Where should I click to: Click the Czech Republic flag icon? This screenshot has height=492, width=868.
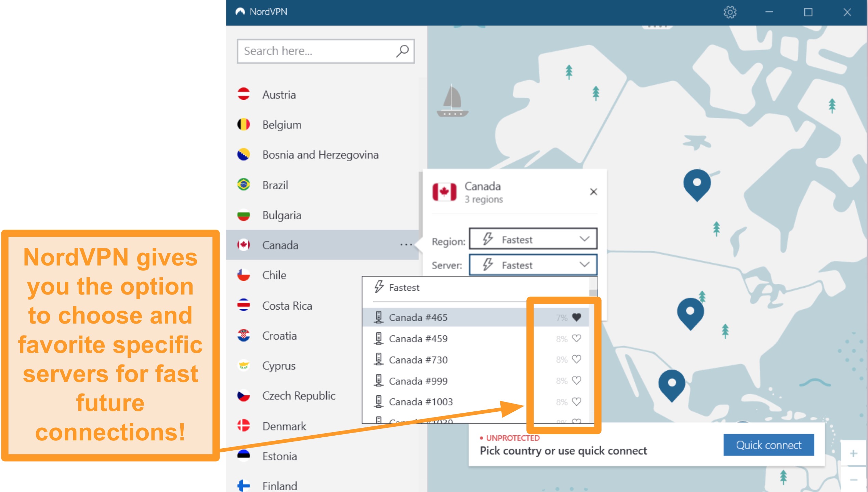(x=244, y=396)
